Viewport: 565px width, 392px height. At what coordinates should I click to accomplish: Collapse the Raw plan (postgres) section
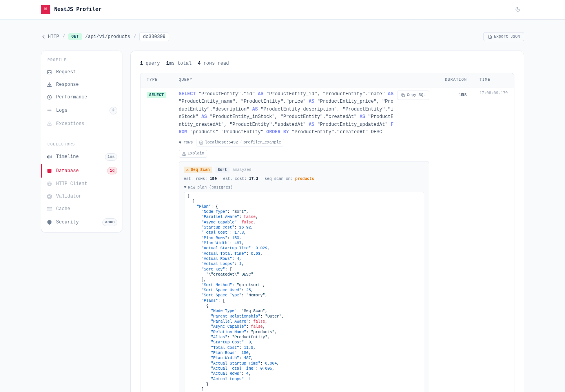pyautogui.click(x=208, y=187)
